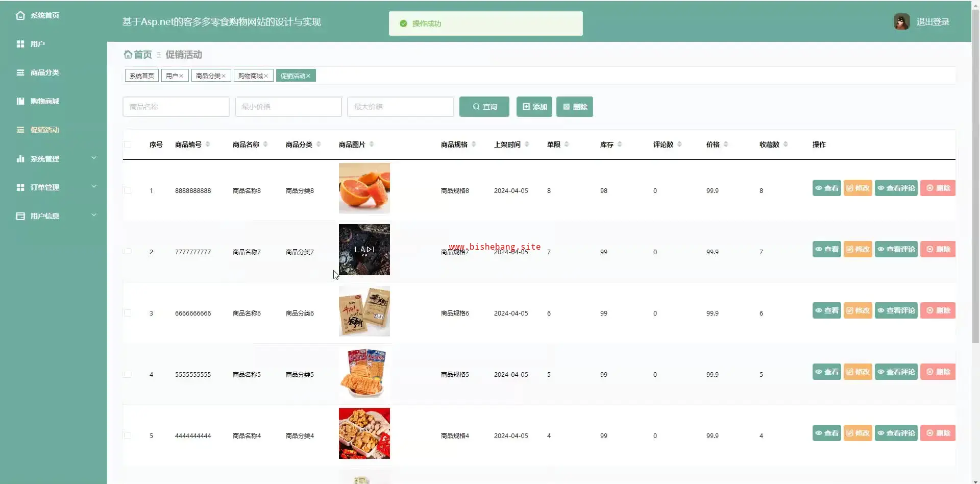Sort by 收藏数 column
This screenshot has height=484, width=980.
coord(786,144)
